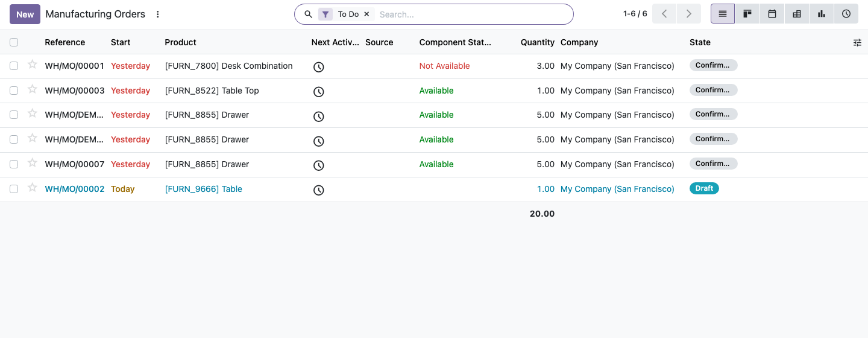Image resolution: width=868 pixels, height=338 pixels.
Task: Star the WH/MO/00001 order as favorite
Action: point(33,65)
